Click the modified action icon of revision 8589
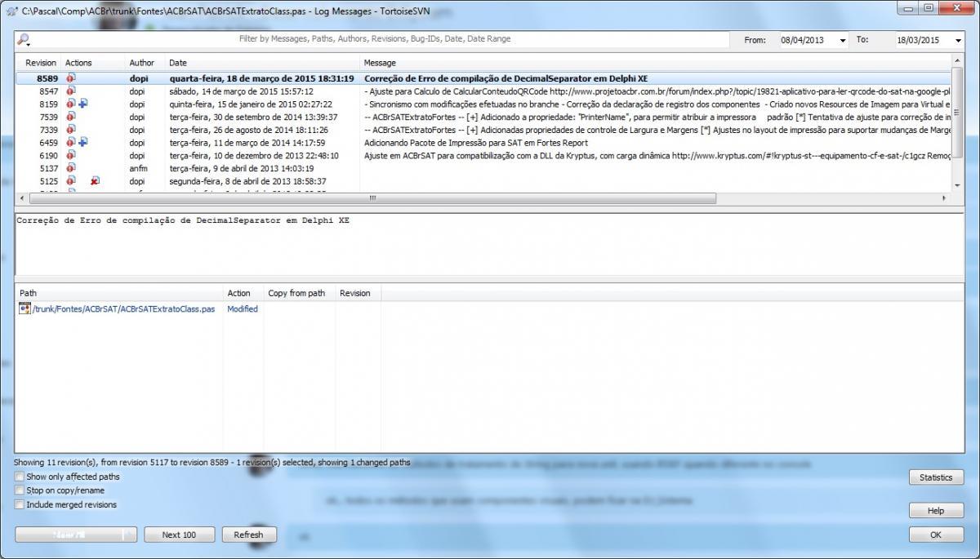The image size is (980, 559). click(71, 78)
